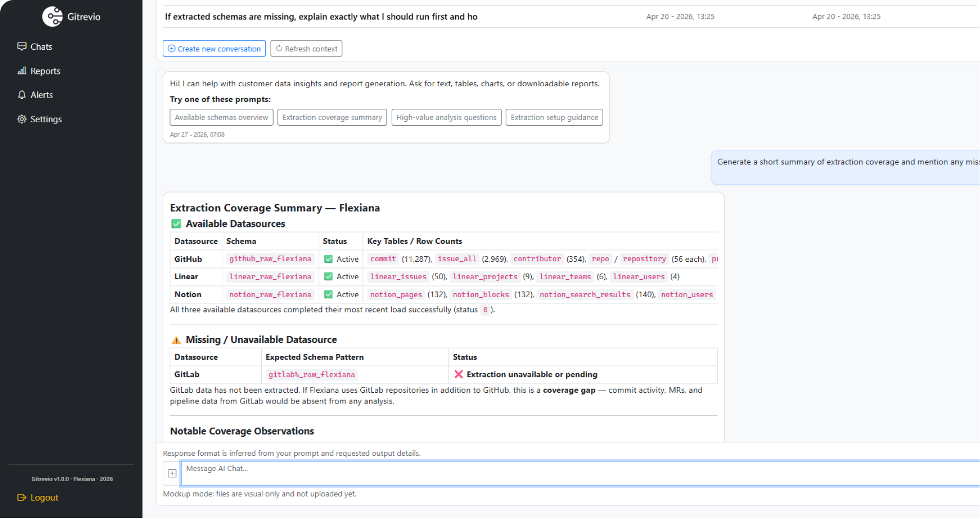Image resolution: width=980 pixels, height=519 pixels.
Task: Click the issue_all table tag
Action: [457, 259]
